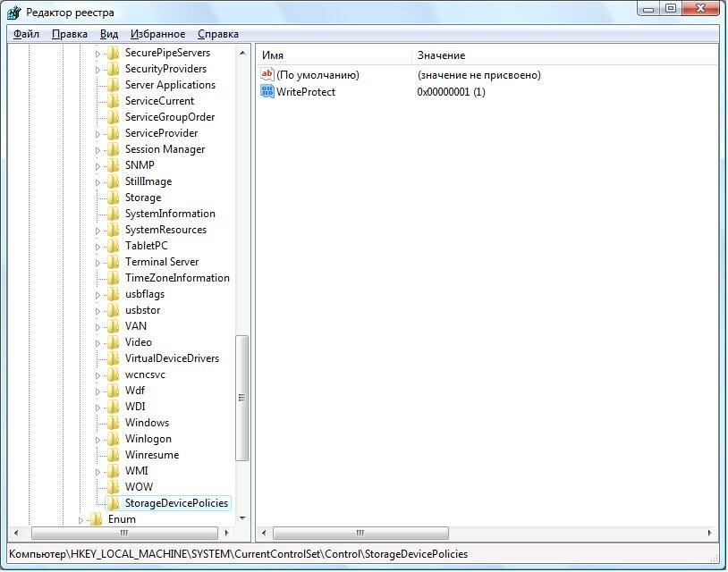Select the (По умолчанию) value name
728x572 pixels.
tap(317, 75)
